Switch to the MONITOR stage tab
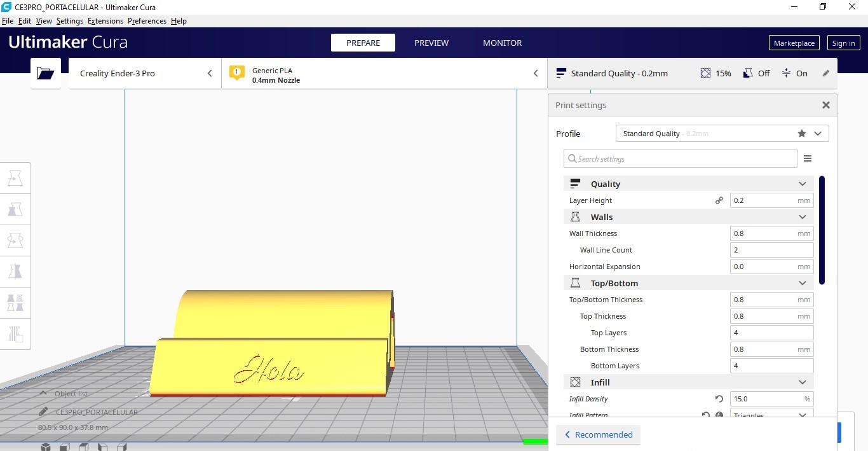 (502, 43)
